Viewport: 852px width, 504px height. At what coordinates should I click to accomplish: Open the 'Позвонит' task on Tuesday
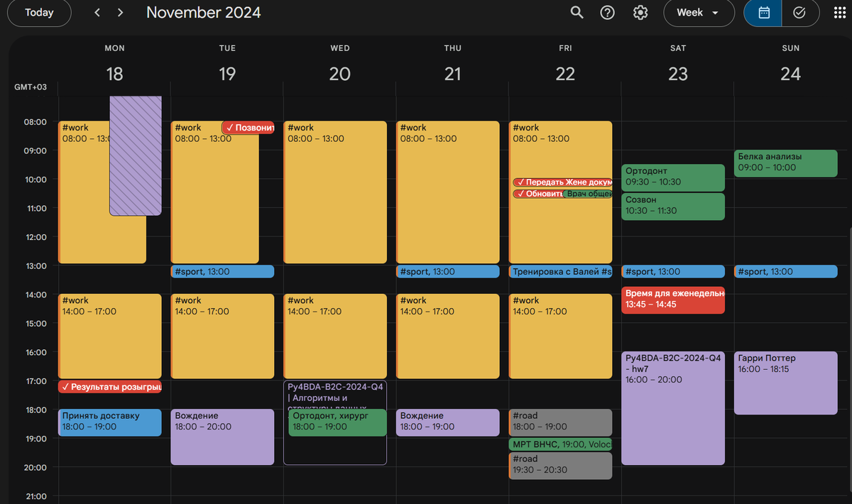(248, 128)
